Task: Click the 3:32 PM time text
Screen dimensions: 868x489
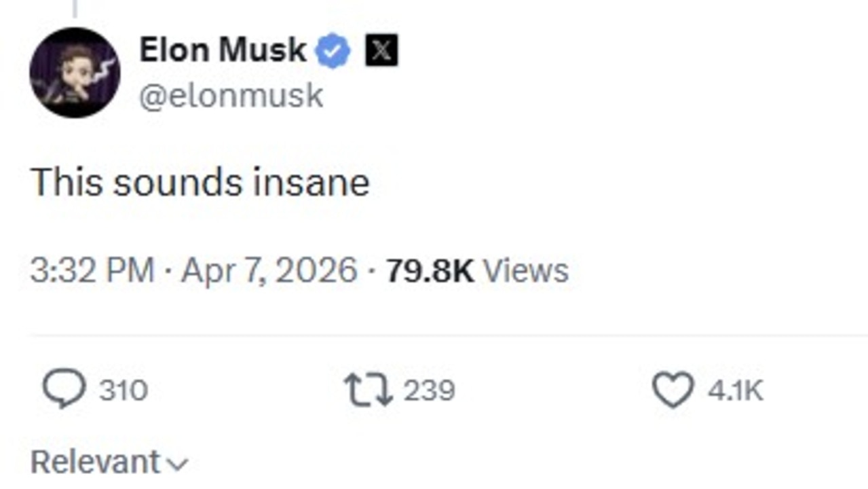Action: pos(92,270)
